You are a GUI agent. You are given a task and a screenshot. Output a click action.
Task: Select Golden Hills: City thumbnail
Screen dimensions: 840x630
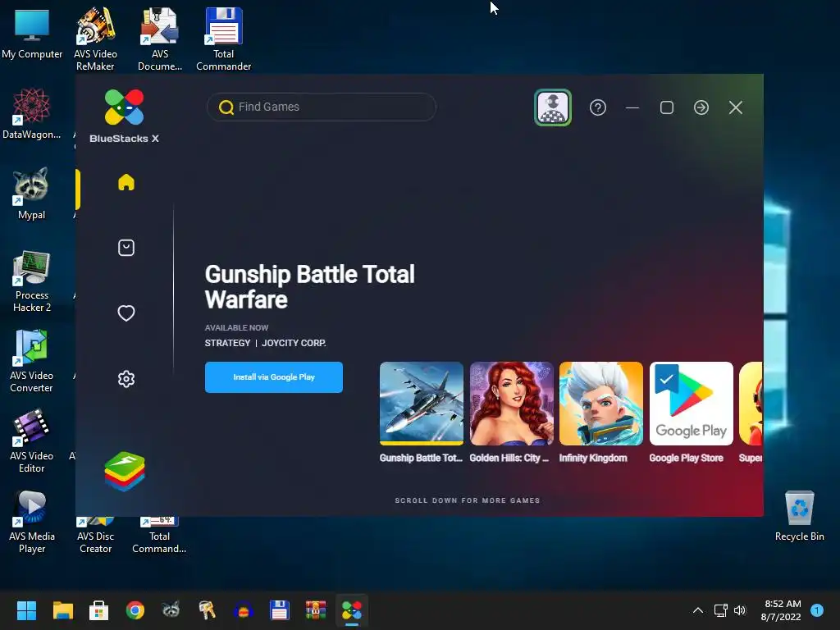512,404
